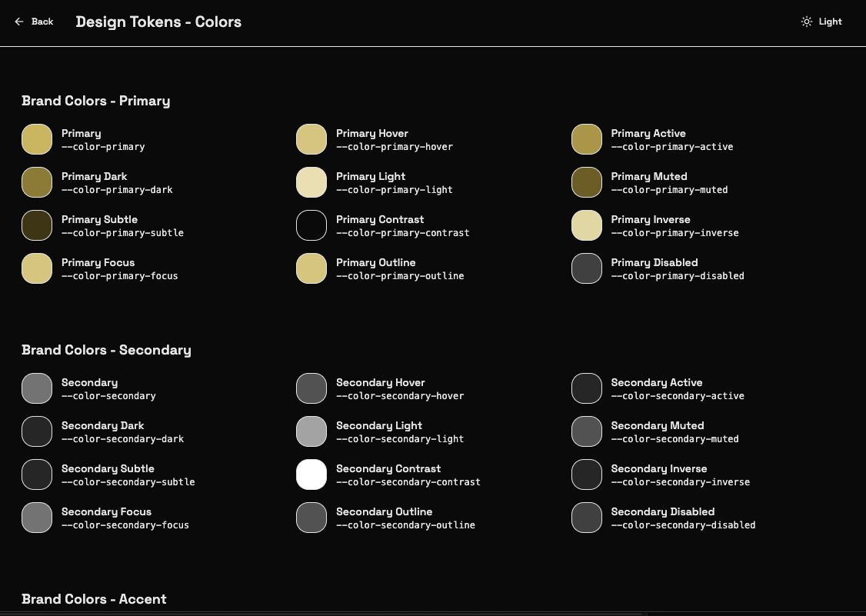Select the Primary Dark swatch
The width and height of the screenshot is (866, 616).
pos(37,182)
